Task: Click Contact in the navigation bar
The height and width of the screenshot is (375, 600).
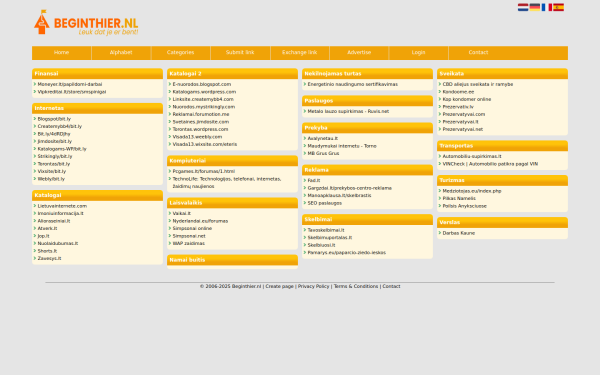Action: [x=478, y=52]
